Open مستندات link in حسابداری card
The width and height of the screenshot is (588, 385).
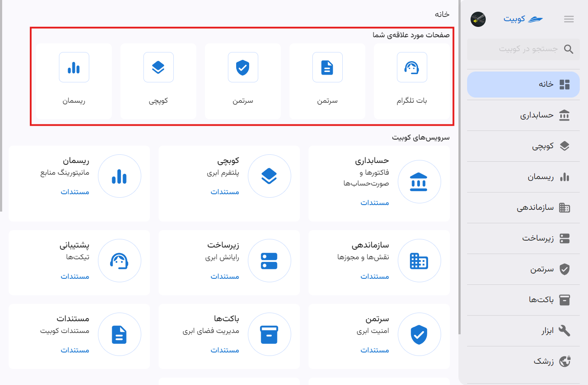375,202
